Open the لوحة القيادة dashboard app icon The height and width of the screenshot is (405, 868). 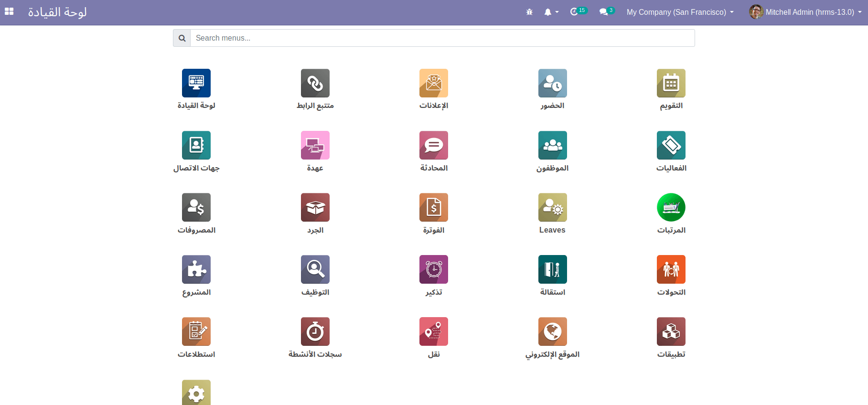click(196, 83)
